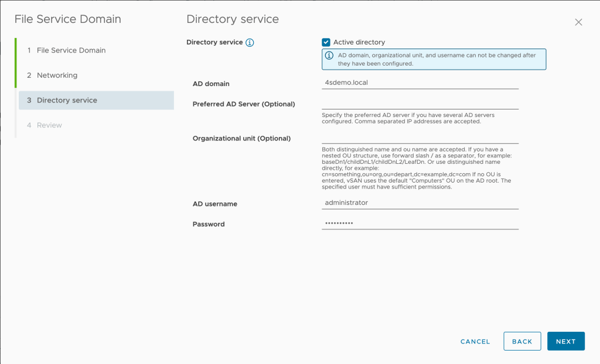The image size is (600, 364).
Task: Click the info icon beside Directory service label
Action: pyautogui.click(x=250, y=43)
